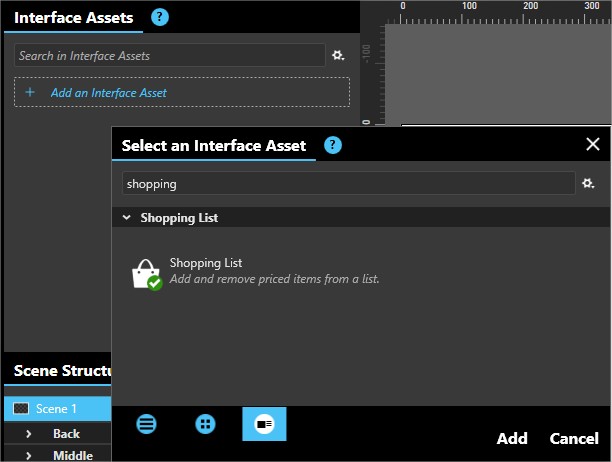The height and width of the screenshot is (462, 612).
Task: Open help icon in Select an Interface Asset dialog
Action: click(333, 145)
